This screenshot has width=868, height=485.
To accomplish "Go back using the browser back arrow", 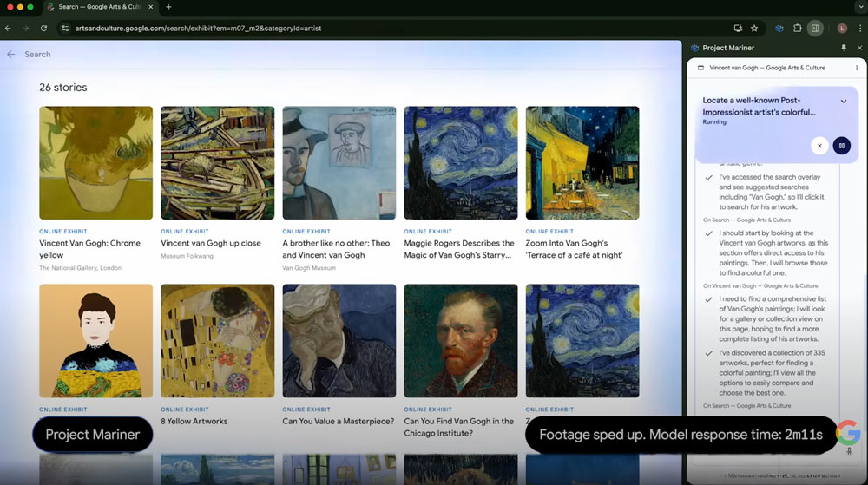I will coord(8,29).
